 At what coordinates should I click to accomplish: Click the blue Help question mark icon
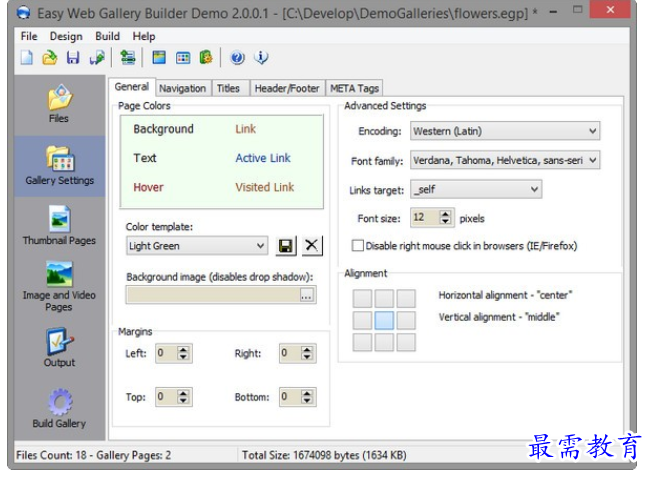click(x=238, y=57)
